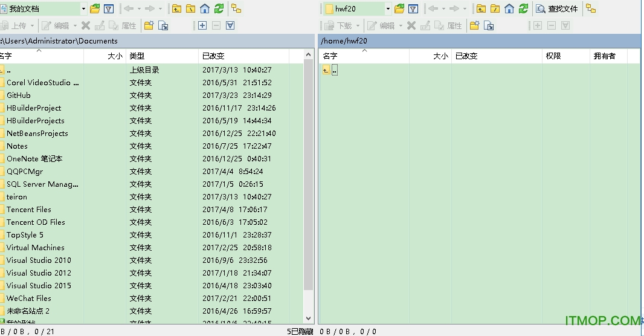
Task: Click remote panel back arrow
Action: pyautogui.click(x=433, y=8)
